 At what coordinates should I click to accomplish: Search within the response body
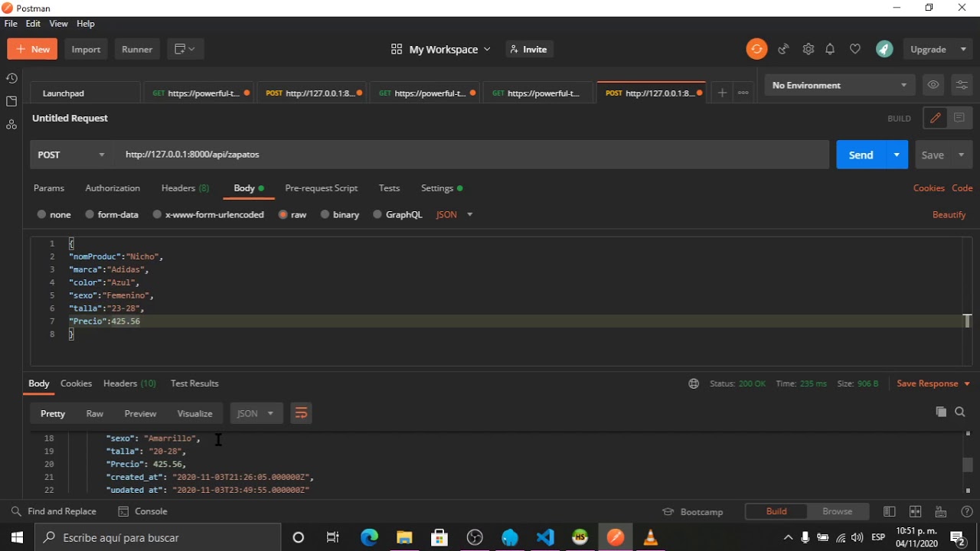(x=960, y=412)
